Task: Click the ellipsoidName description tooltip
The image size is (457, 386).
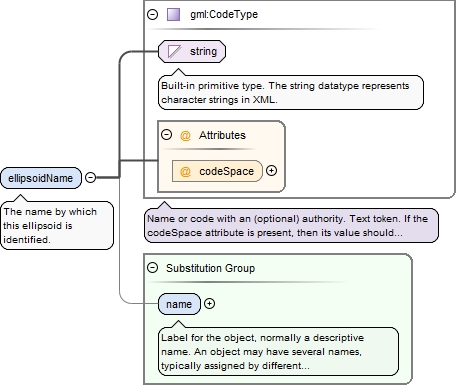Action: click(x=57, y=225)
